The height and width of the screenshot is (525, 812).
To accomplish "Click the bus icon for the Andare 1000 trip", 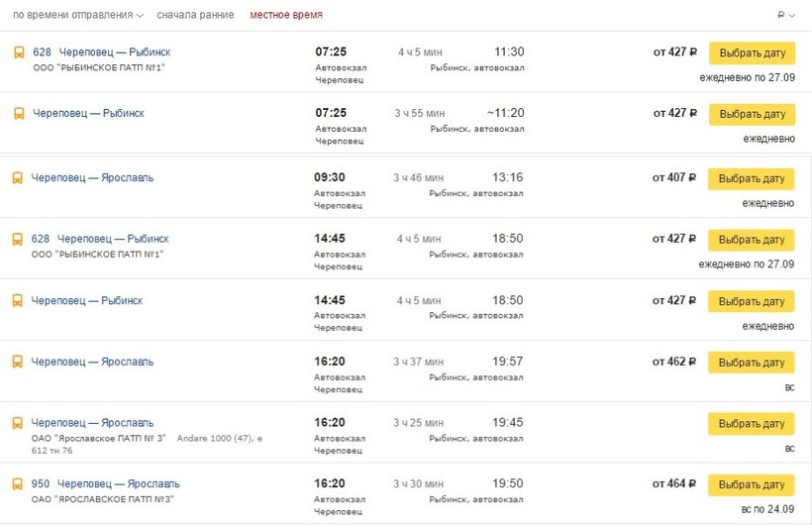I will coord(17,423).
